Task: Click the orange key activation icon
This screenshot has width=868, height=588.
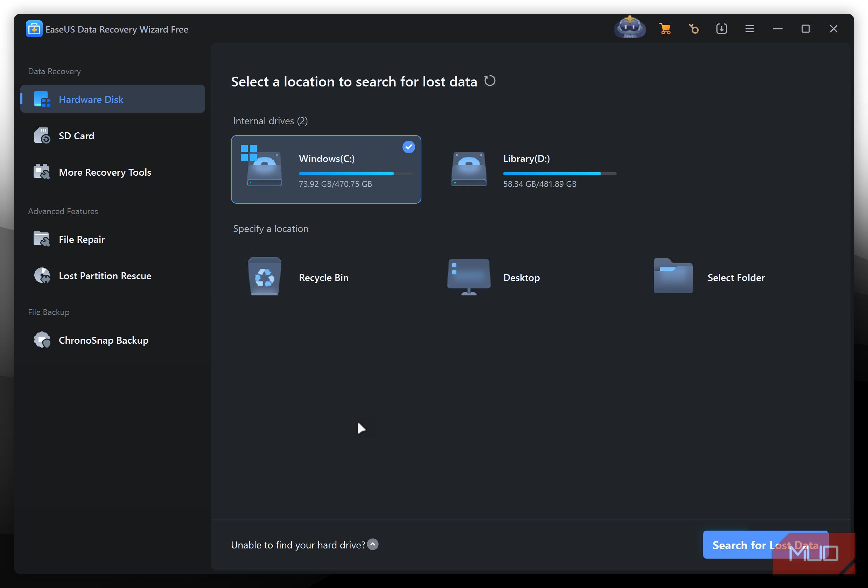Action: (694, 29)
